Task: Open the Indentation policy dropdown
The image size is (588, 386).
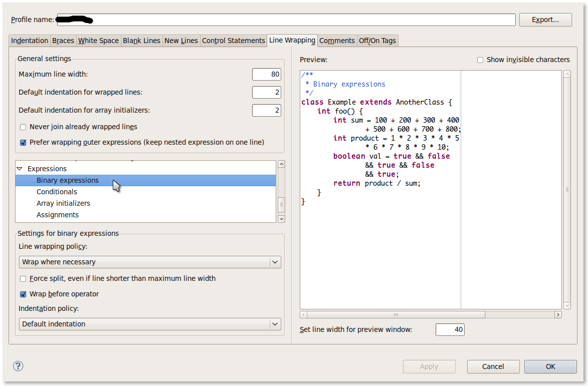Action: [149, 324]
